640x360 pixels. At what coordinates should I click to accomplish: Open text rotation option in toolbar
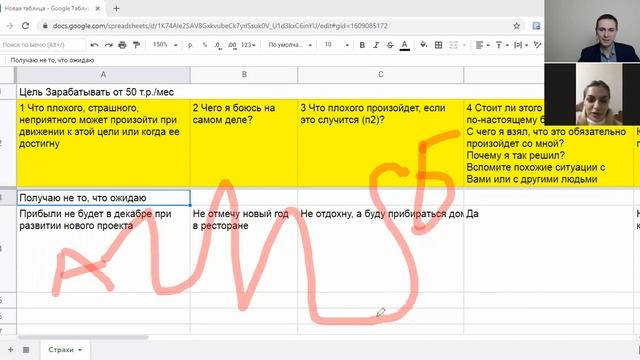tap(538, 45)
